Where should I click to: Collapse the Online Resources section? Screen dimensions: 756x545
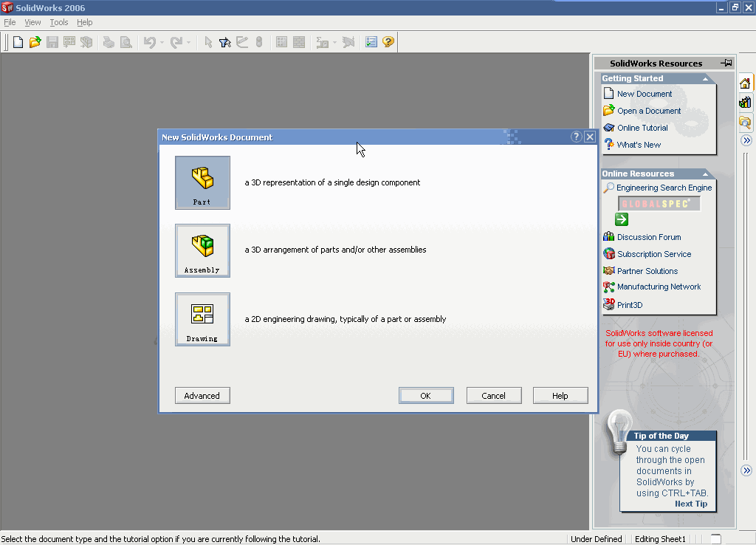point(705,174)
